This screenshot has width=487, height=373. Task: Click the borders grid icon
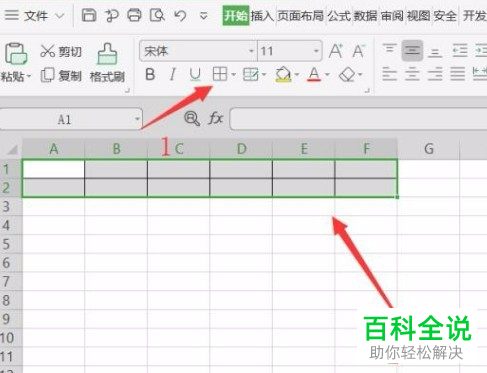(220, 74)
